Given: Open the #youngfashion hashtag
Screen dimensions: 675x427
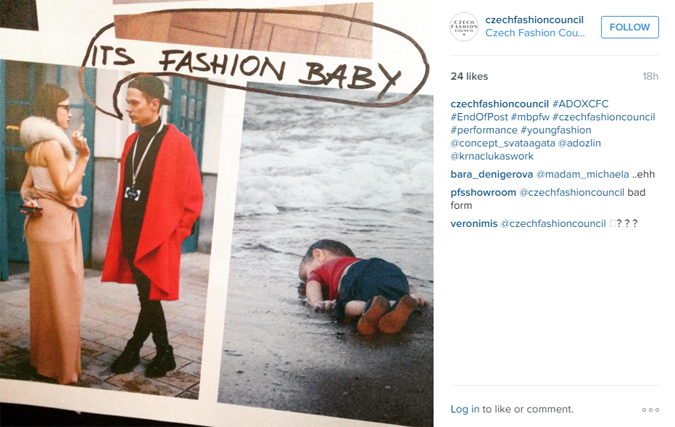Looking at the screenshot, I should coord(556,130).
